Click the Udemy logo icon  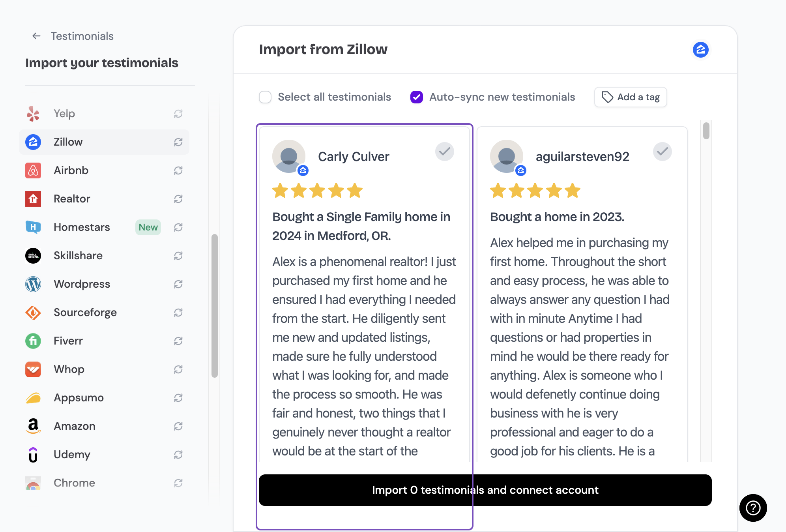point(33,455)
